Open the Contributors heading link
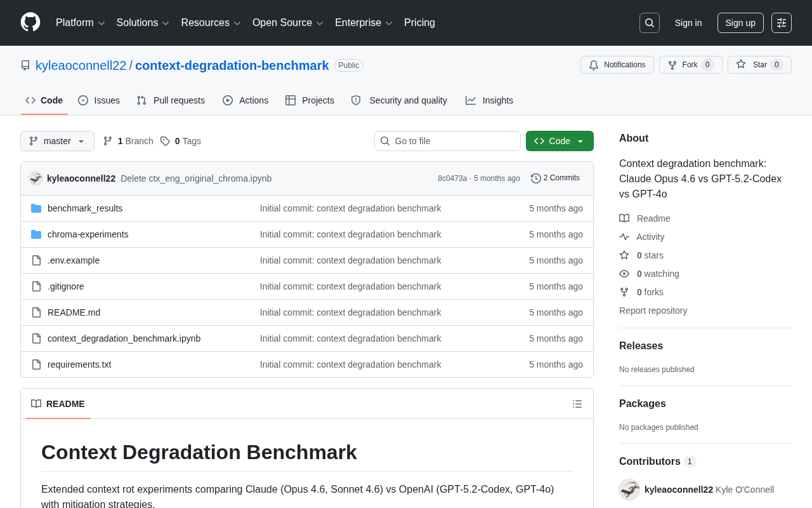Image resolution: width=812 pixels, height=508 pixels. (657, 462)
